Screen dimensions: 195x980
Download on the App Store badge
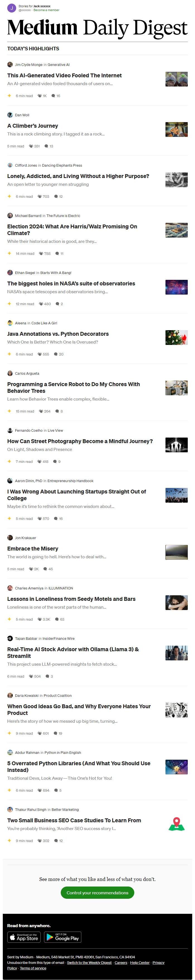coord(24,937)
